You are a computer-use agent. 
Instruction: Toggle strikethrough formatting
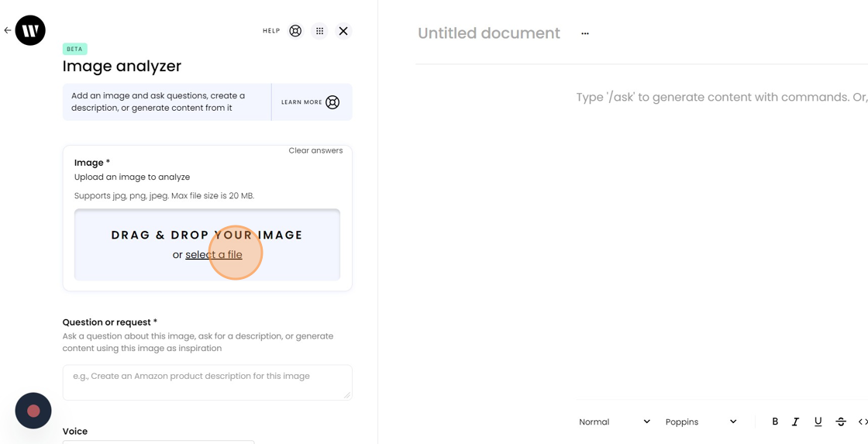tap(841, 422)
